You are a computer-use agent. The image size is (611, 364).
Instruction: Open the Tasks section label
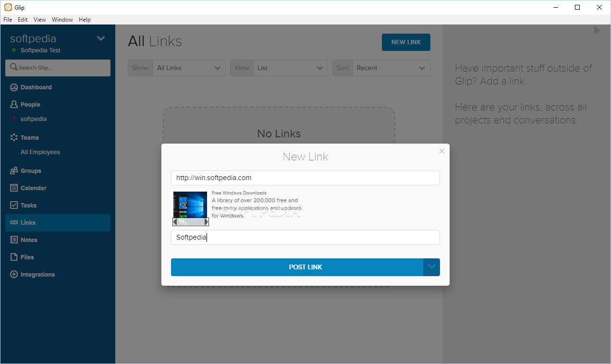coord(28,205)
